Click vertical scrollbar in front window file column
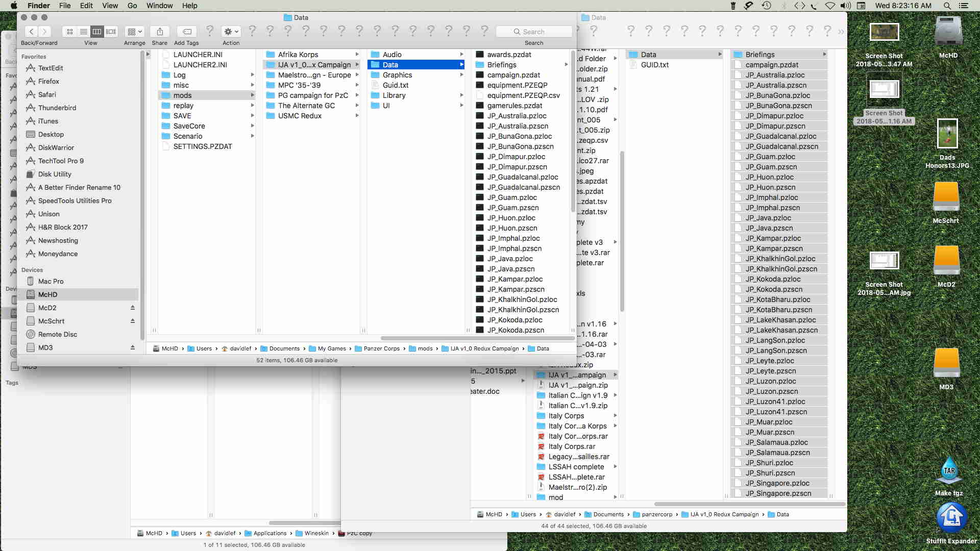This screenshot has width=980, height=551. pyautogui.click(x=573, y=132)
